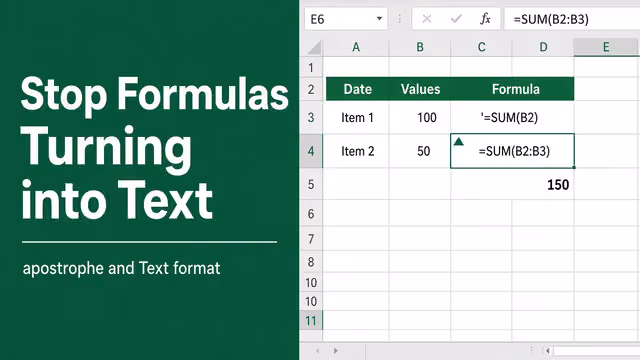Open the fx Insert Function icon

[x=485, y=19]
